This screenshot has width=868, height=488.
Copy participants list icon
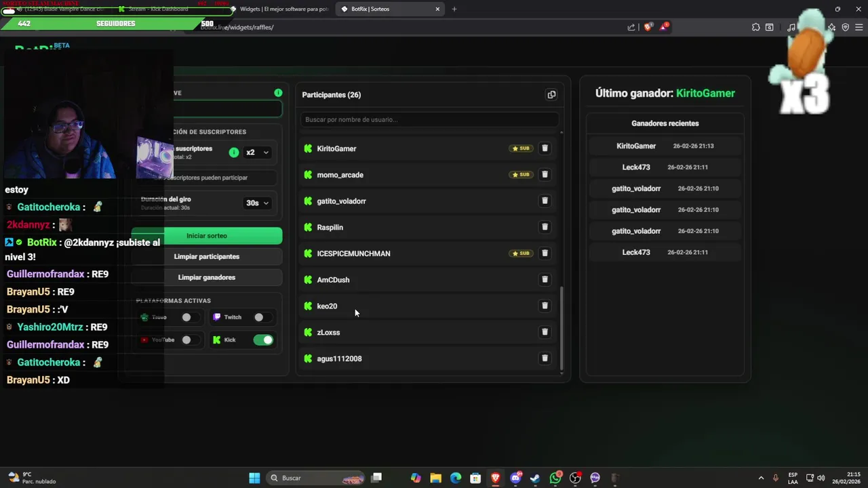point(551,95)
